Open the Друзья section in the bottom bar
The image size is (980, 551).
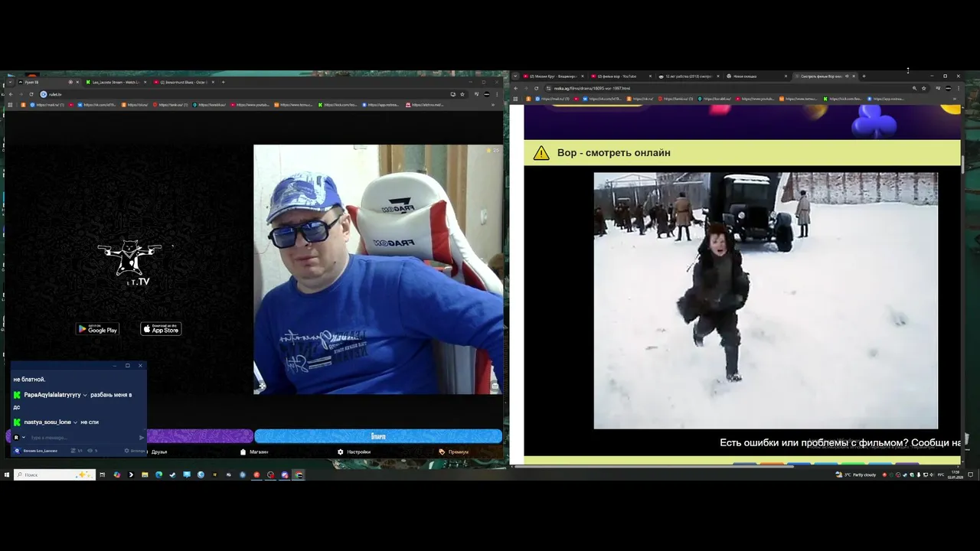(x=158, y=452)
